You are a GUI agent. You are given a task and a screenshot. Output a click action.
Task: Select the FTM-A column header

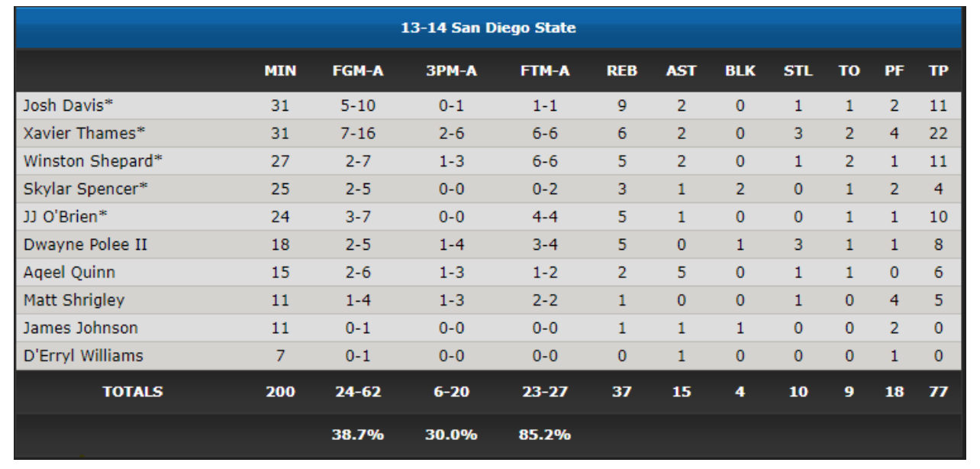point(545,72)
